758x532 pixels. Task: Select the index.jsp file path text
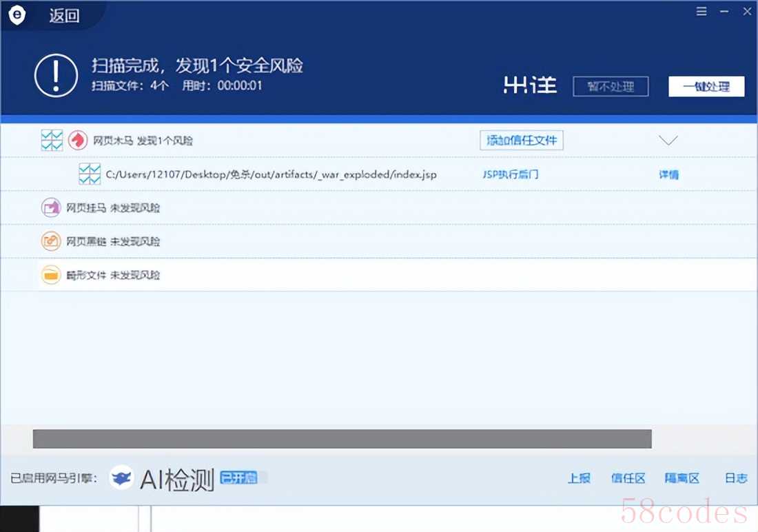272,174
